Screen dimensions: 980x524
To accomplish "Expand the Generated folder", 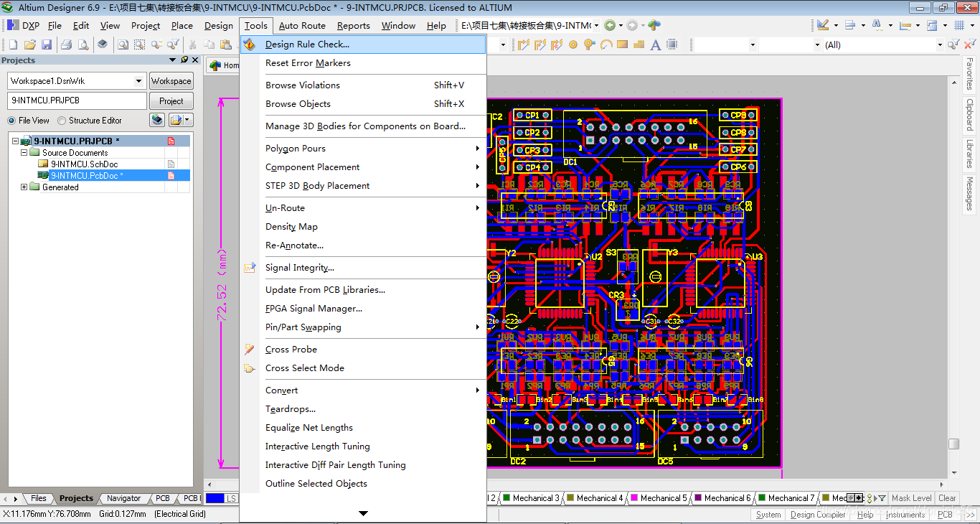I will 24,187.
